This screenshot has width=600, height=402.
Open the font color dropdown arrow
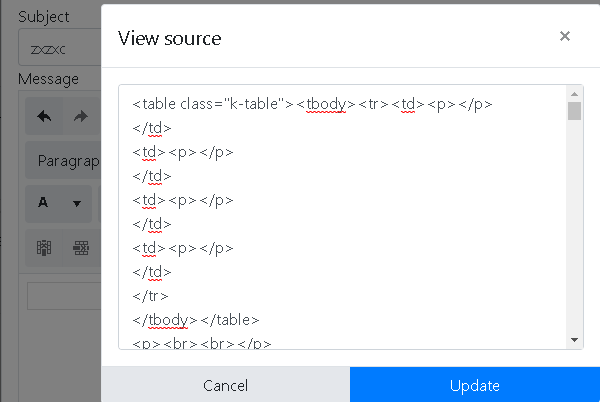(x=76, y=203)
